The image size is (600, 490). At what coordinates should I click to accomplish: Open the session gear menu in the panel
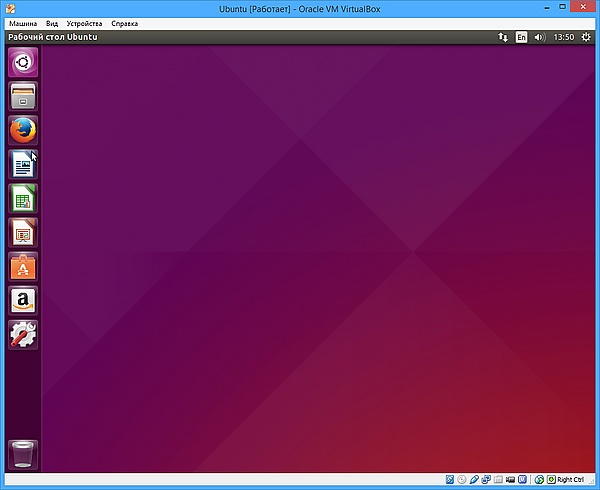pyautogui.click(x=586, y=37)
